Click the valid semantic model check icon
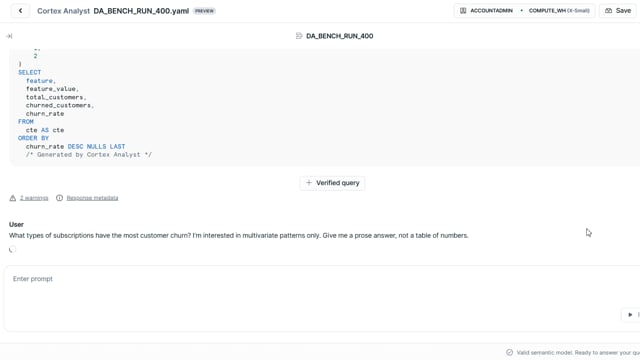The image size is (640, 360). point(509,352)
